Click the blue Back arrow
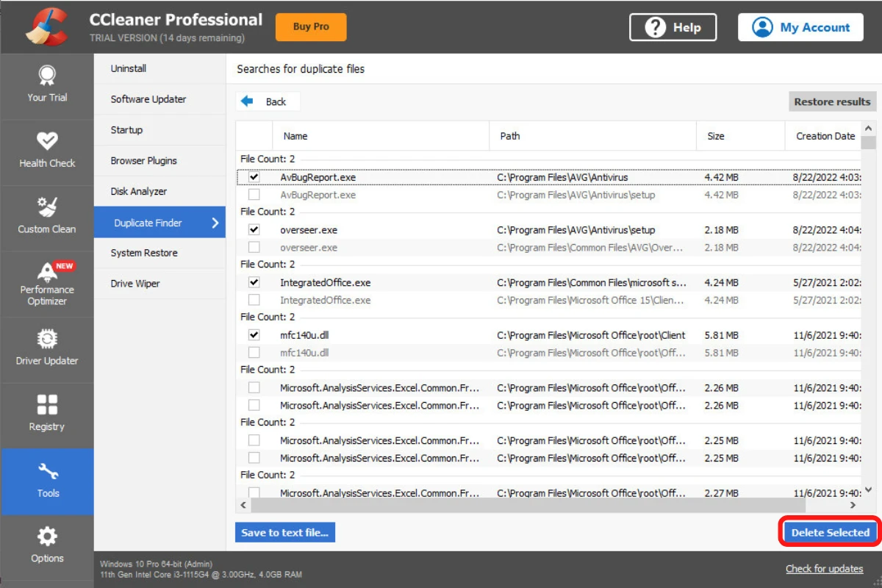This screenshot has width=882, height=588. pyautogui.click(x=247, y=101)
